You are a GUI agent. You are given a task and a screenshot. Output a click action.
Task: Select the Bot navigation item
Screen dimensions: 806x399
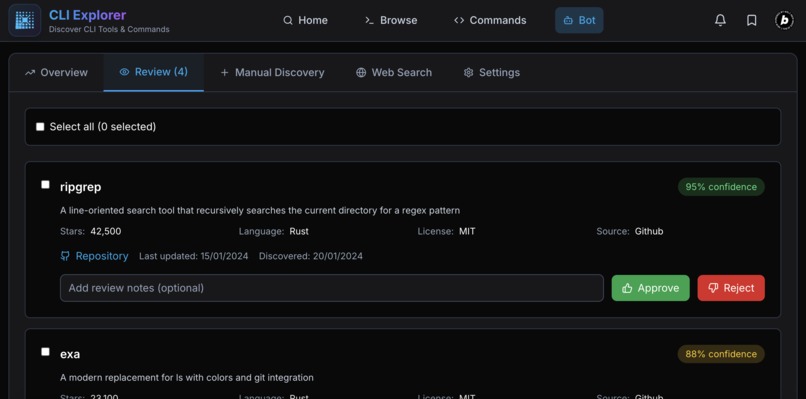[x=579, y=20]
